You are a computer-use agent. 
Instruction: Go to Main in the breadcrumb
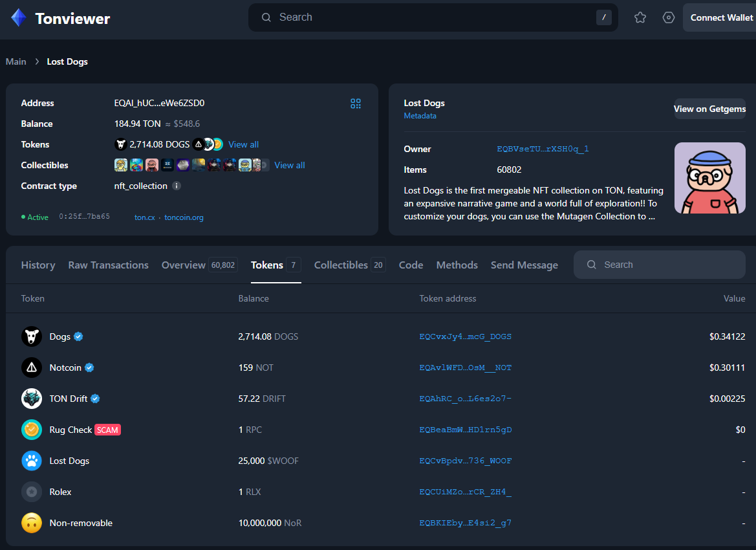click(x=16, y=61)
